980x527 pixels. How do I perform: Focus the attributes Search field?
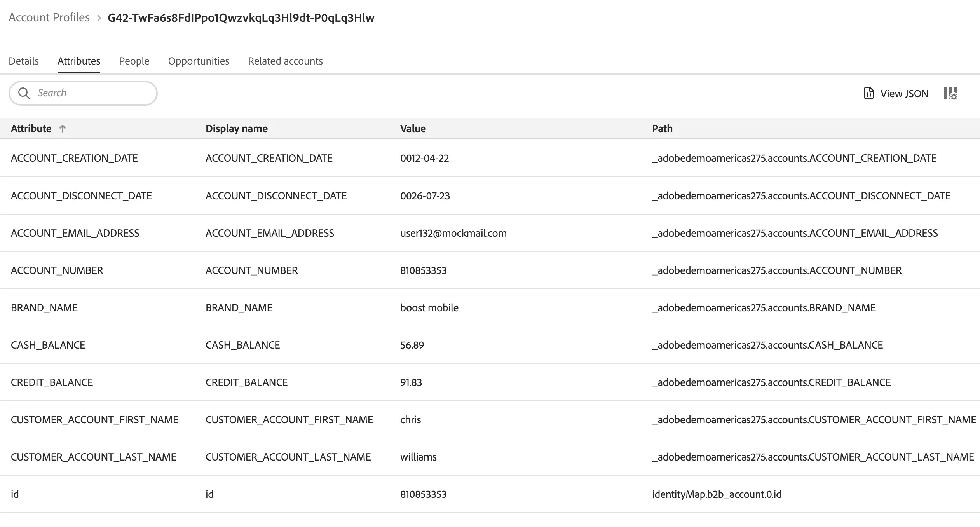(x=83, y=93)
